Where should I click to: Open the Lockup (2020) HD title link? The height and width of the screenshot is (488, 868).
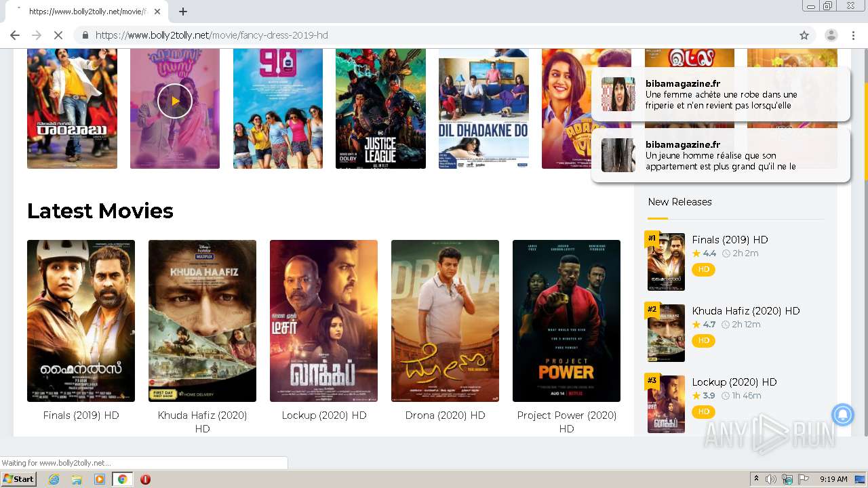tap(323, 415)
